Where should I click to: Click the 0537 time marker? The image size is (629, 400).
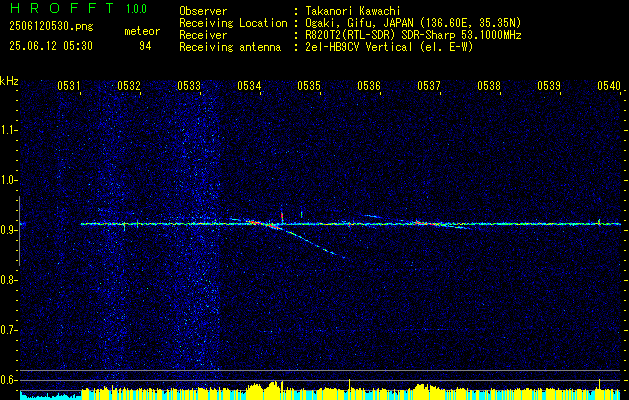(429, 85)
